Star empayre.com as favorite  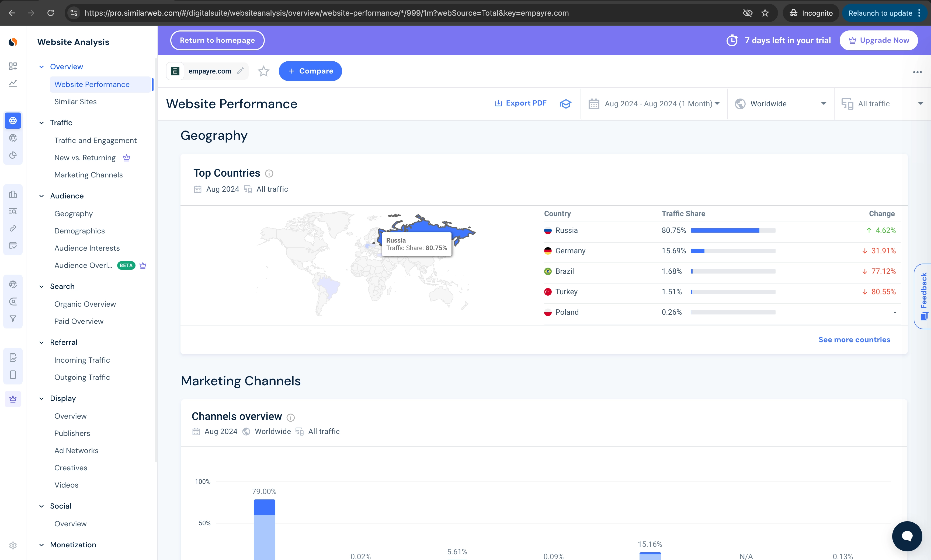(x=263, y=71)
